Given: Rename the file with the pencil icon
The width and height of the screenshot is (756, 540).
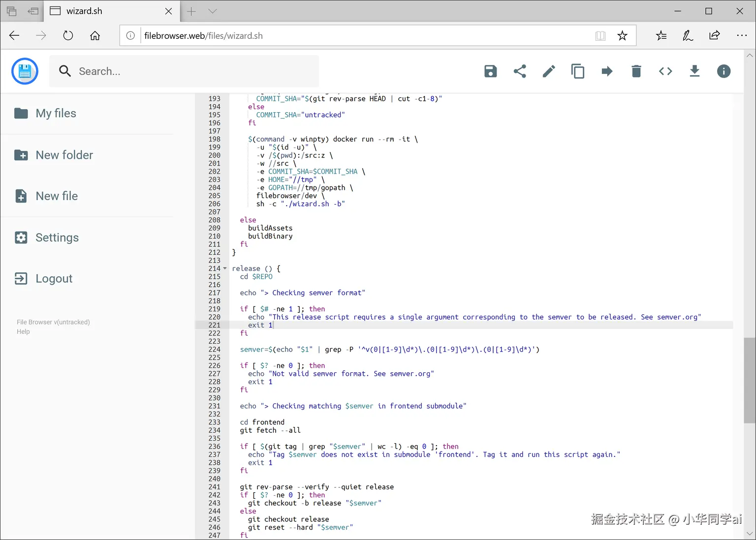Looking at the screenshot, I should pyautogui.click(x=549, y=71).
